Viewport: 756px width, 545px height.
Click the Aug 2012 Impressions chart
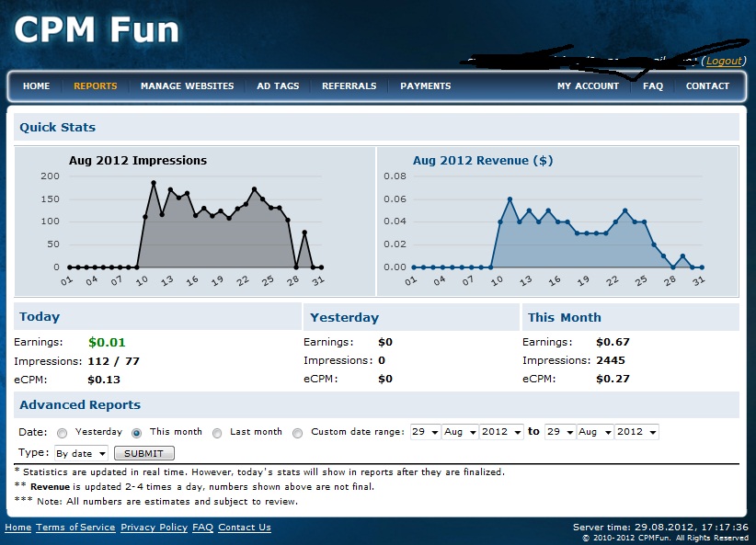[195, 221]
